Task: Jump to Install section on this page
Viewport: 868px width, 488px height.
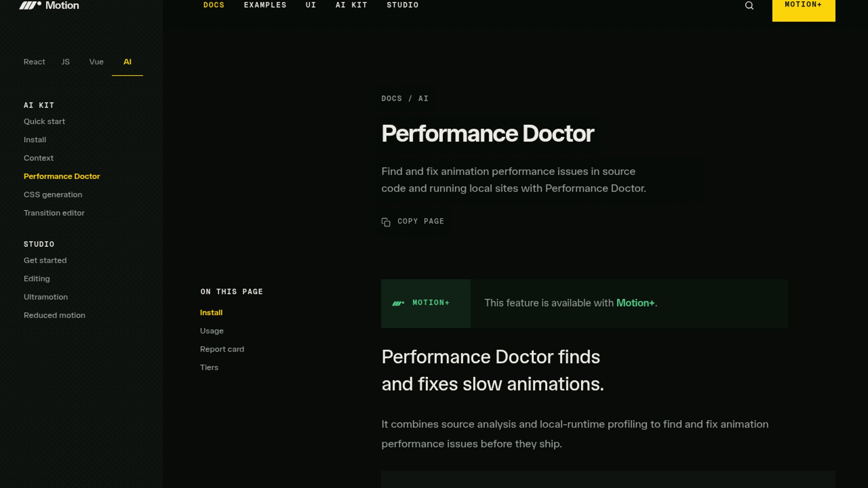Action: pos(211,313)
